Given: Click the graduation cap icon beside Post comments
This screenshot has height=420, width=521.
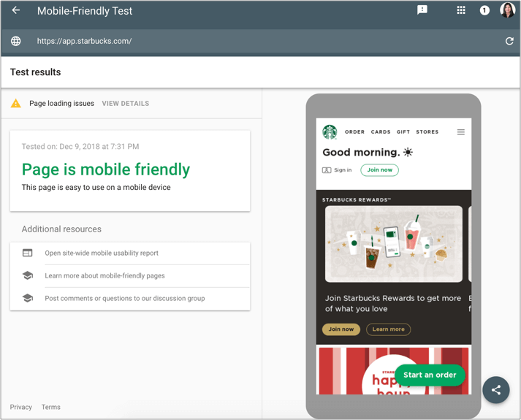Looking at the screenshot, I should pyautogui.click(x=27, y=298).
